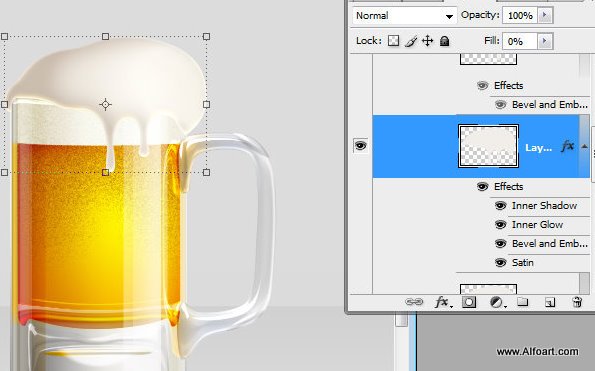This screenshot has height=371, width=595.
Task: Hide the Inner Glow effect
Action: [x=501, y=224]
